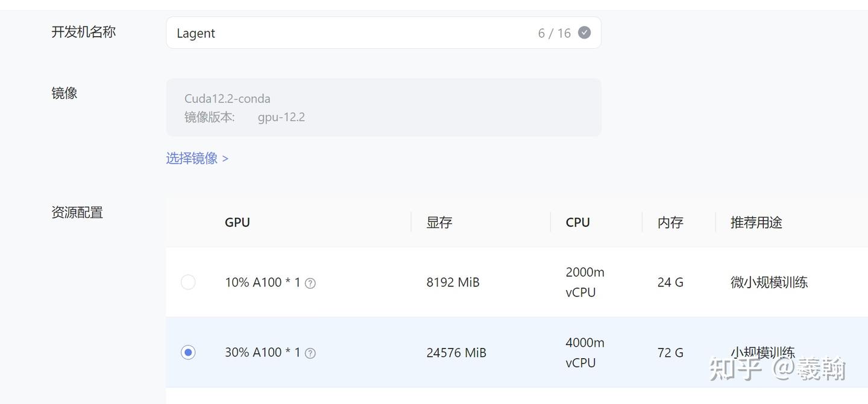
Task: Click the 4000m vCPU cell
Action: pos(585,353)
